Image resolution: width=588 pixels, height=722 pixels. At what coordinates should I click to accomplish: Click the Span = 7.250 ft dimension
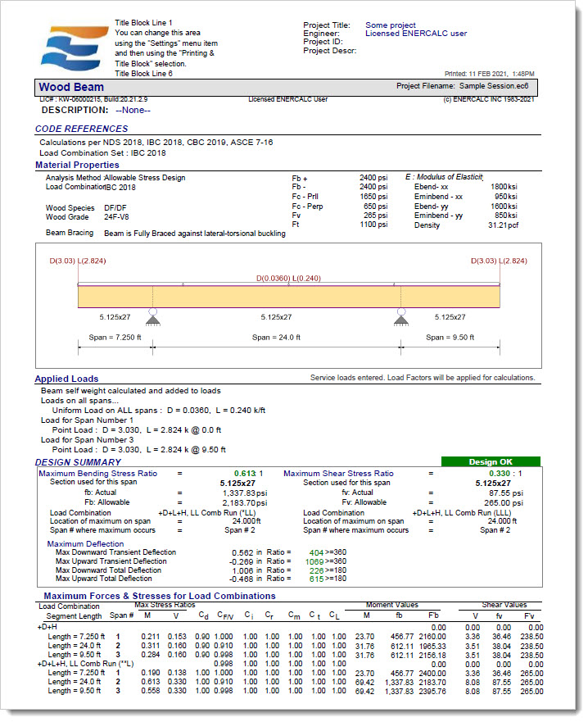115,337
